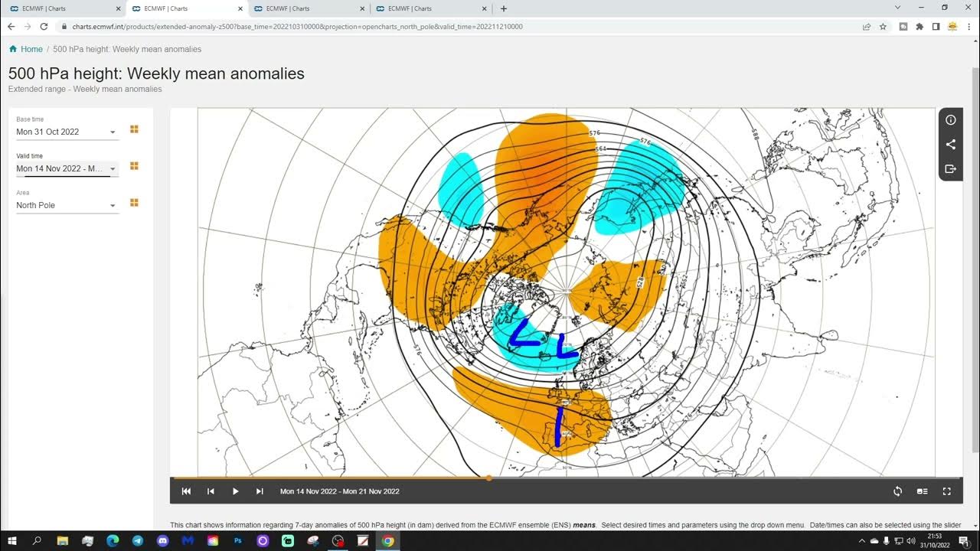Bookmark this page with star icon
The image size is (980, 551).
[883, 26]
